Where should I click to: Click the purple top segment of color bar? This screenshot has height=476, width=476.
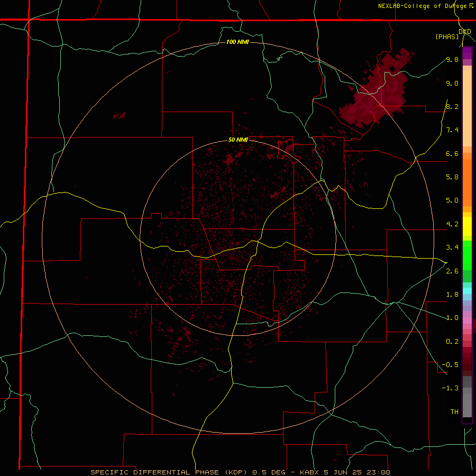467,53
